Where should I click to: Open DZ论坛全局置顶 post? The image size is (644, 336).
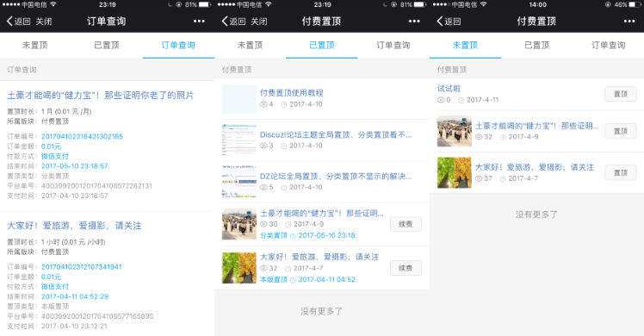click(336, 177)
